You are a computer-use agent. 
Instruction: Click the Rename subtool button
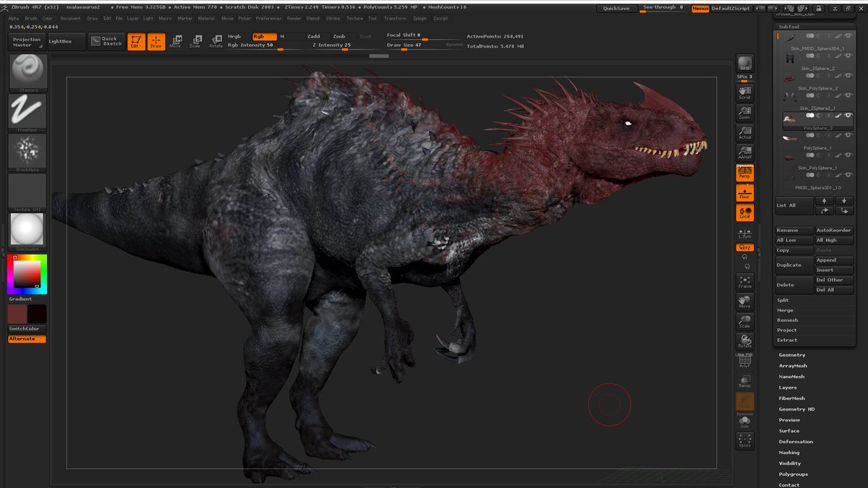[x=794, y=231]
